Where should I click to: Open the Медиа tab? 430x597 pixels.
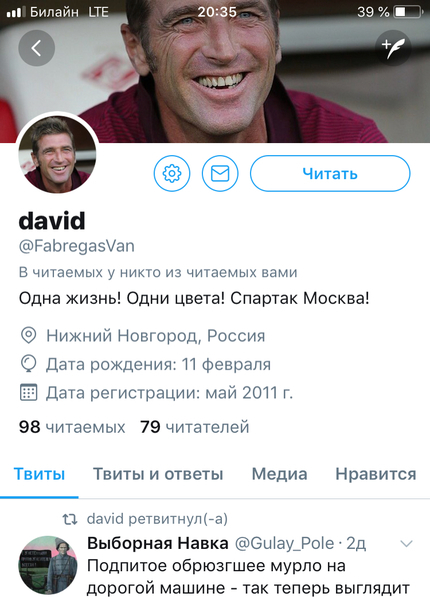coord(279,474)
